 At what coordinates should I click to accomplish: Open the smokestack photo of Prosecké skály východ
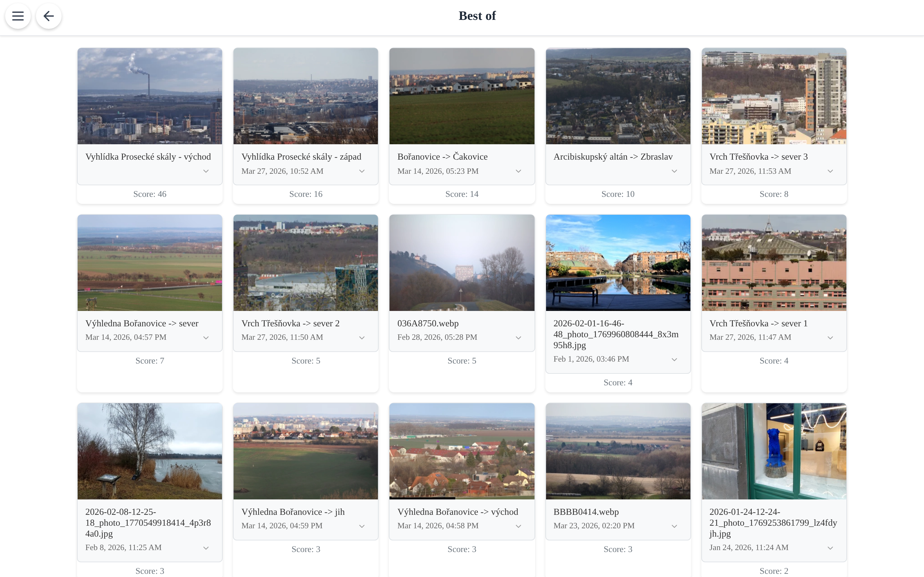(x=150, y=96)
